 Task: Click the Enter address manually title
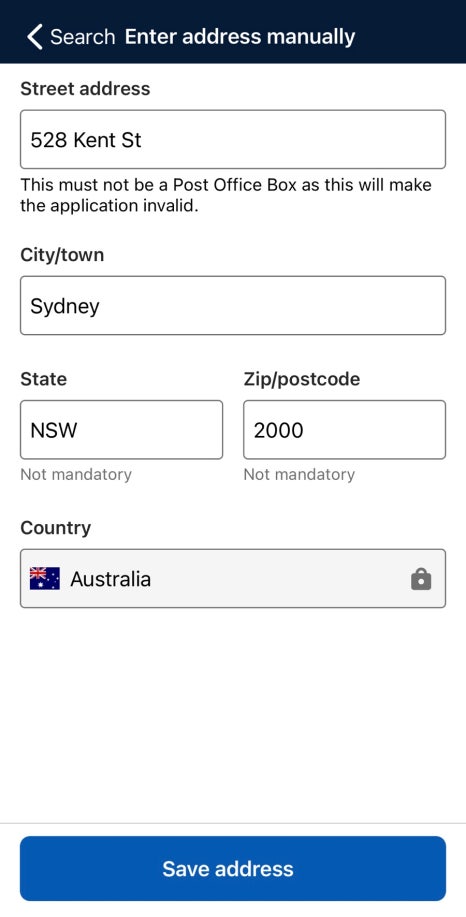[240, 36]
